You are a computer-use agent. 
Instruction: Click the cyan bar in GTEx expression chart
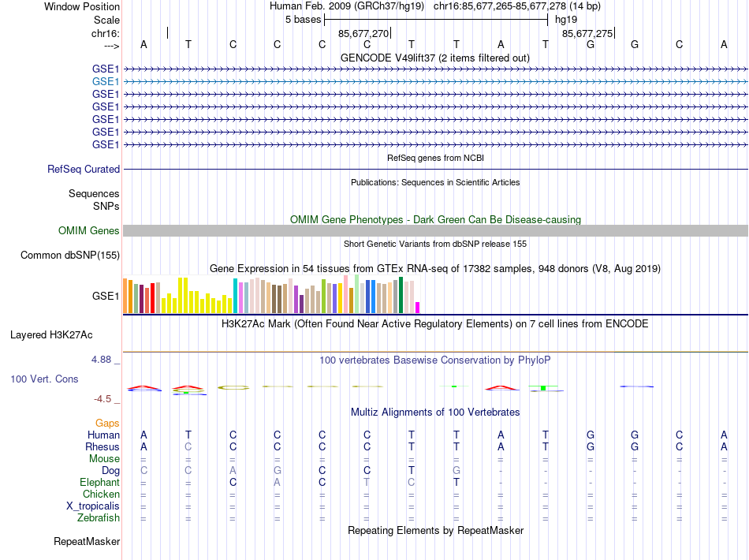coord(236,296)
